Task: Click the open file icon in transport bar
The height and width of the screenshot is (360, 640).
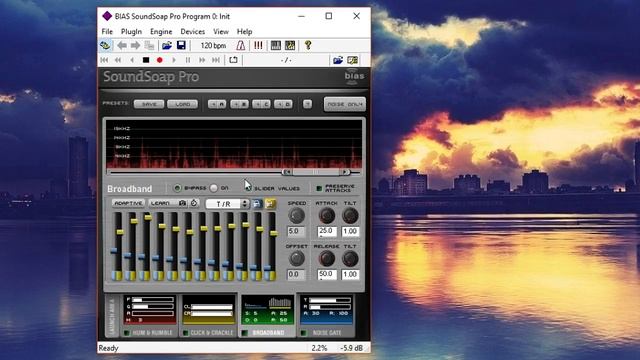Action: (x=338, y=60)
